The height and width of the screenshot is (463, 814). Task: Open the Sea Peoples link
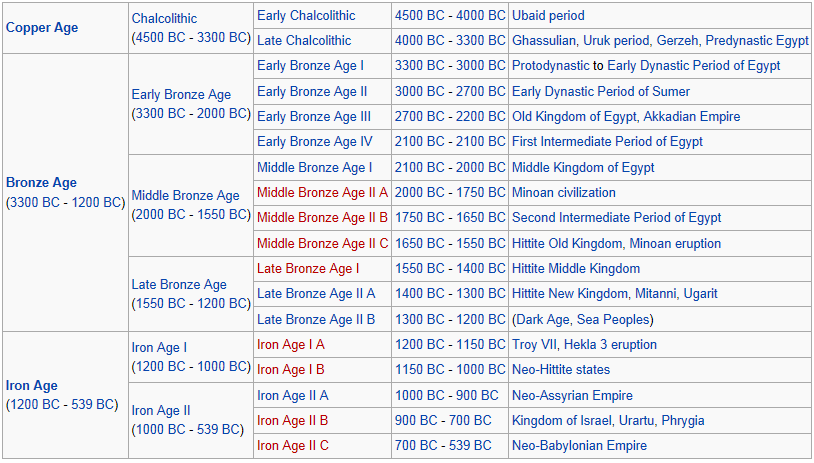tap(613, 319)
